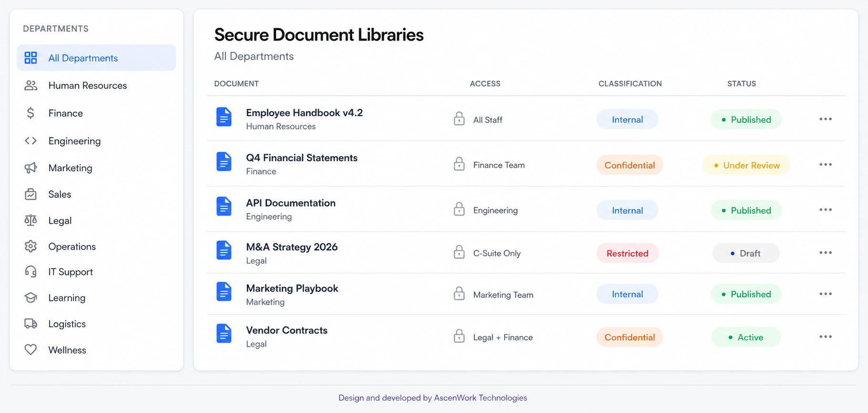Viewport: 868px width, 413px height.
Task: Open the Vendor Contracts document
Action: [x=287, y=330]
